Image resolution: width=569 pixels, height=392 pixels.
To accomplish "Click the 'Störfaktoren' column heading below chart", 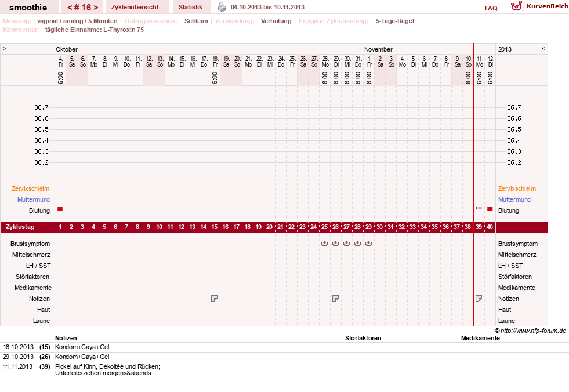I will tap(363, 338).
